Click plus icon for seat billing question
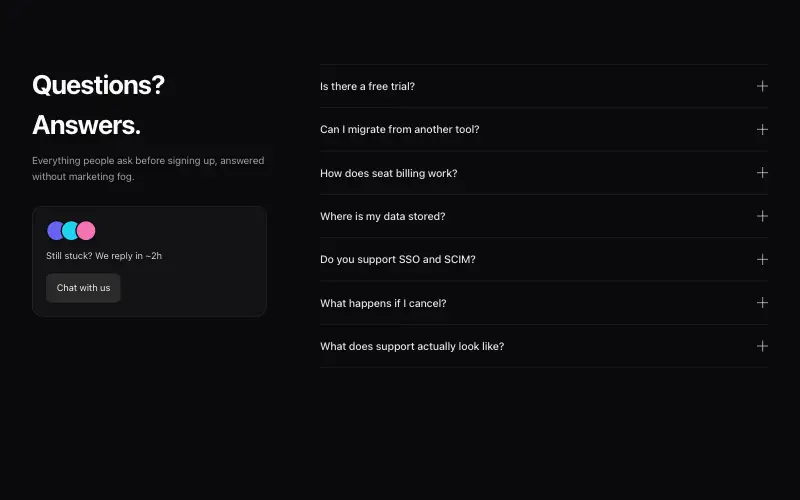The image size is (800, 500). pyautogui.click(x=762, y=173)
